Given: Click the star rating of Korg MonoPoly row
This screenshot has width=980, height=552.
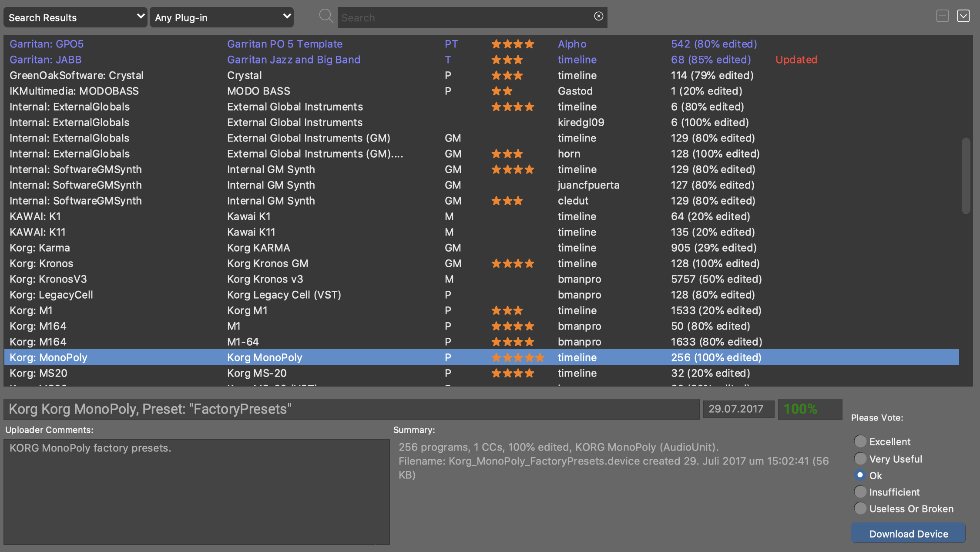Looking at the screenshot, I should pyautogui.click(x=517, y=358).
